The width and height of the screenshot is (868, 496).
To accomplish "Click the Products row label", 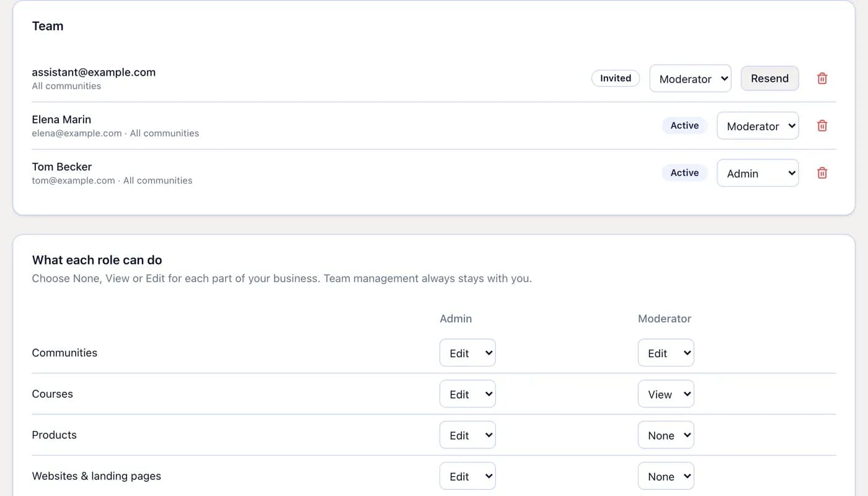I will (55, 435).
